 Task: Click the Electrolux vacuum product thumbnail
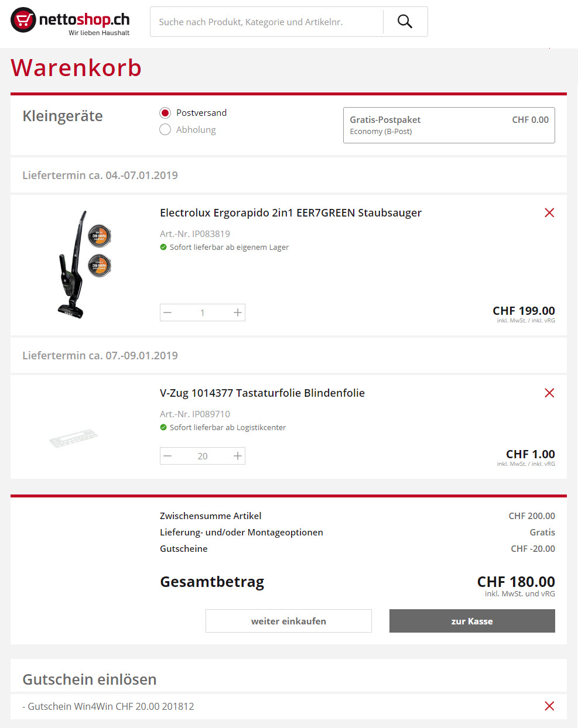click(83, 265)
